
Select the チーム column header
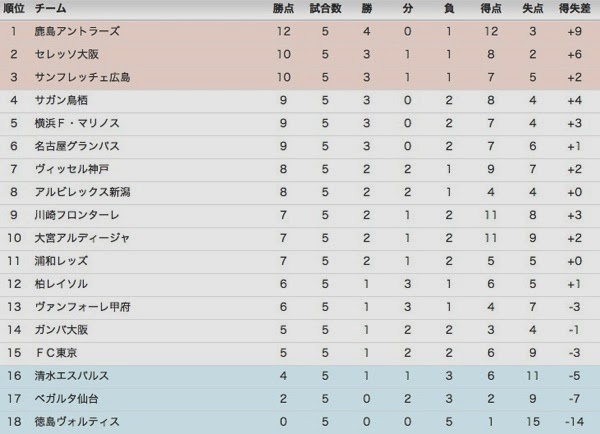[x=51, y=8]
